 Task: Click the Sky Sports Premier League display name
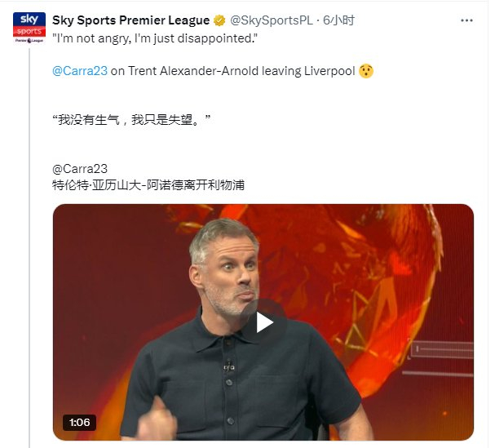[130, 20]
